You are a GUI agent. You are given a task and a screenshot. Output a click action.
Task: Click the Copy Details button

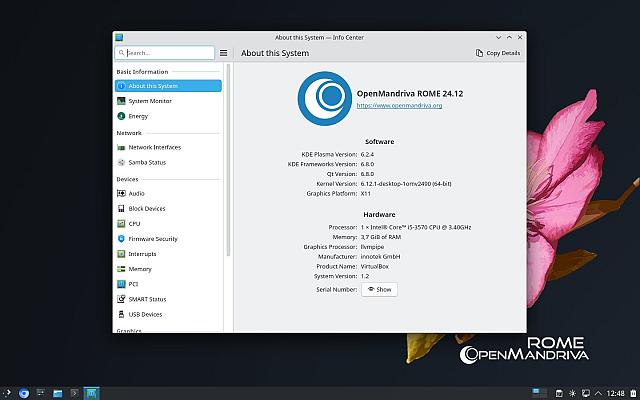tap(498, 53)
